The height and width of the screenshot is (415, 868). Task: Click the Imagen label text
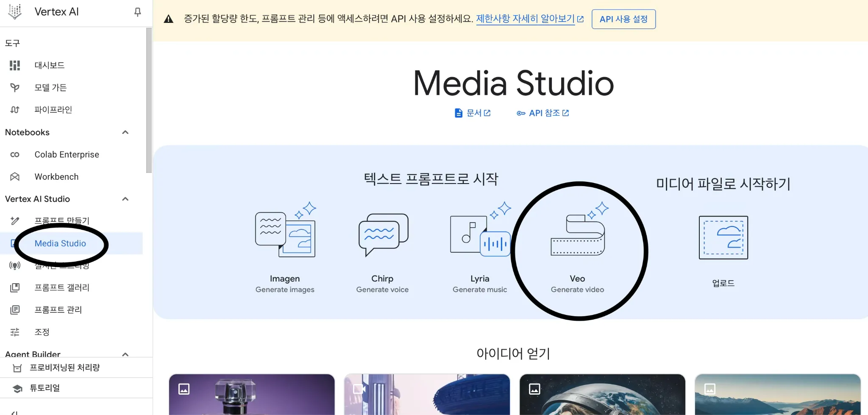[285, 279]
